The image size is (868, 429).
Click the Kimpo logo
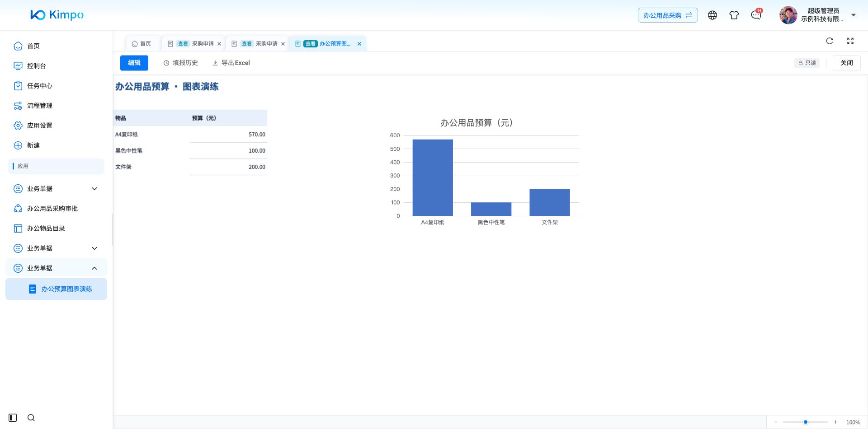57,15
